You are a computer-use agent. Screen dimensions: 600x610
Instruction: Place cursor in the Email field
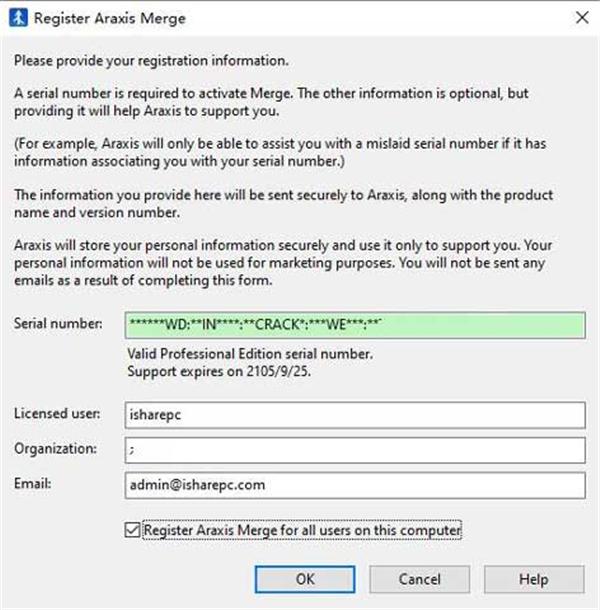pos(355,485)
